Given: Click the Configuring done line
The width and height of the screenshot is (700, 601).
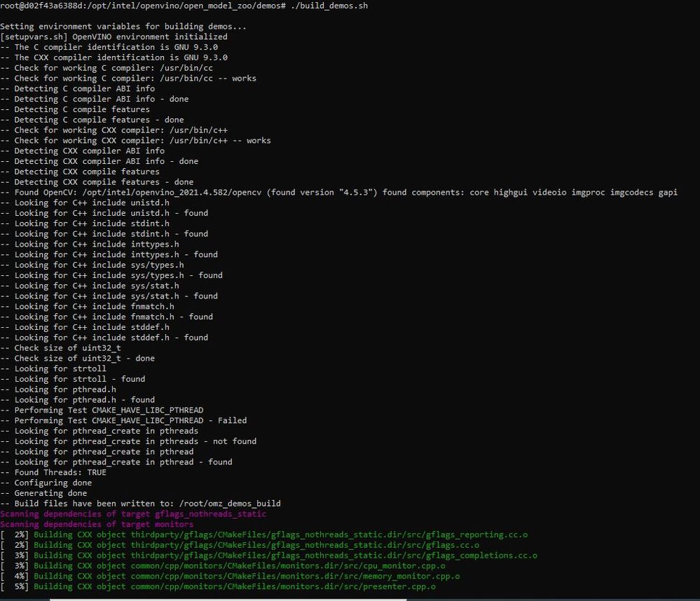Looking at the screenshot, I should pos(46,483).
